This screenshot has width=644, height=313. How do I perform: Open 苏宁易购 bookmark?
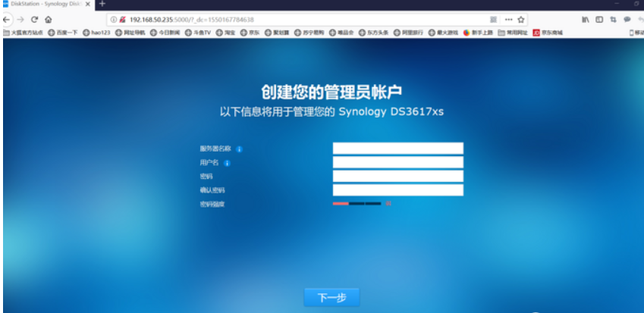pos(309,33)
